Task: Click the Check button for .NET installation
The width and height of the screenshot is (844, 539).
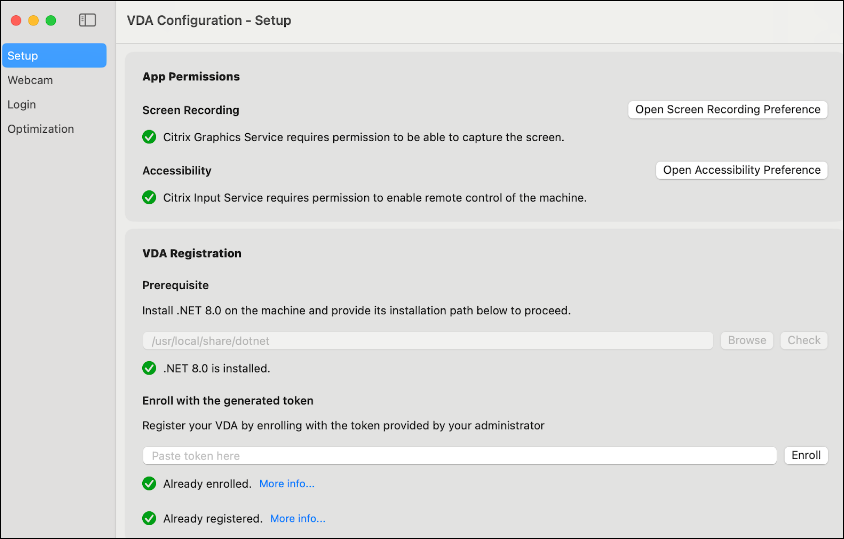Action: [x=804, y=340]
